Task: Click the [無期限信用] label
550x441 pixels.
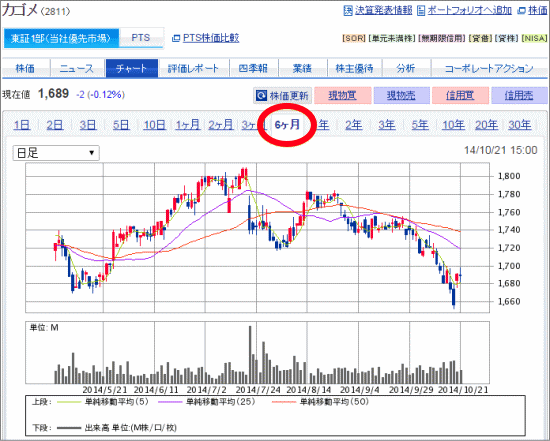Action: click(x=442, y=38)
